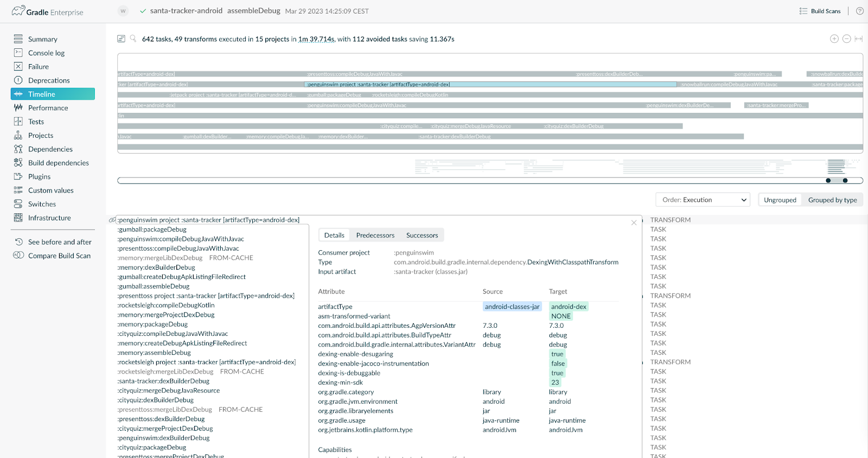Select rocketsleigh project :santa-tracker transform row

[207, 362]
